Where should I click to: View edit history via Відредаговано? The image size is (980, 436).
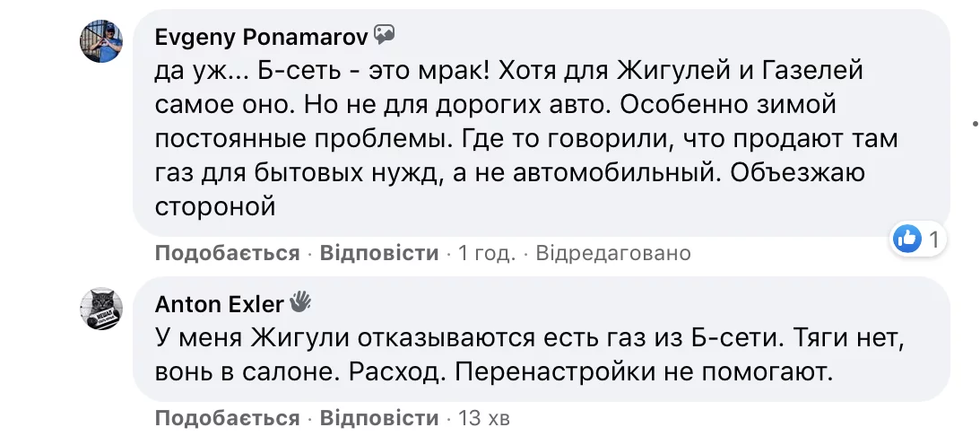(x=613, y=253)
